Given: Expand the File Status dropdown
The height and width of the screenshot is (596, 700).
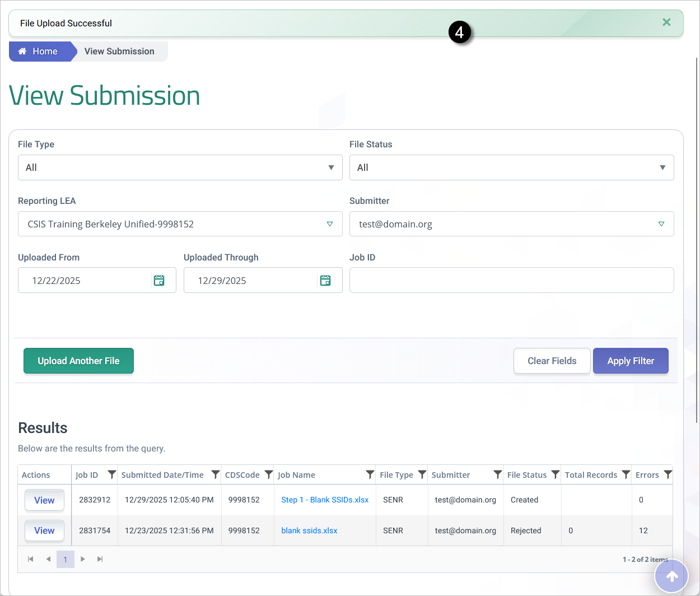Looking at the screenshot, I should [x=511, y=167].
